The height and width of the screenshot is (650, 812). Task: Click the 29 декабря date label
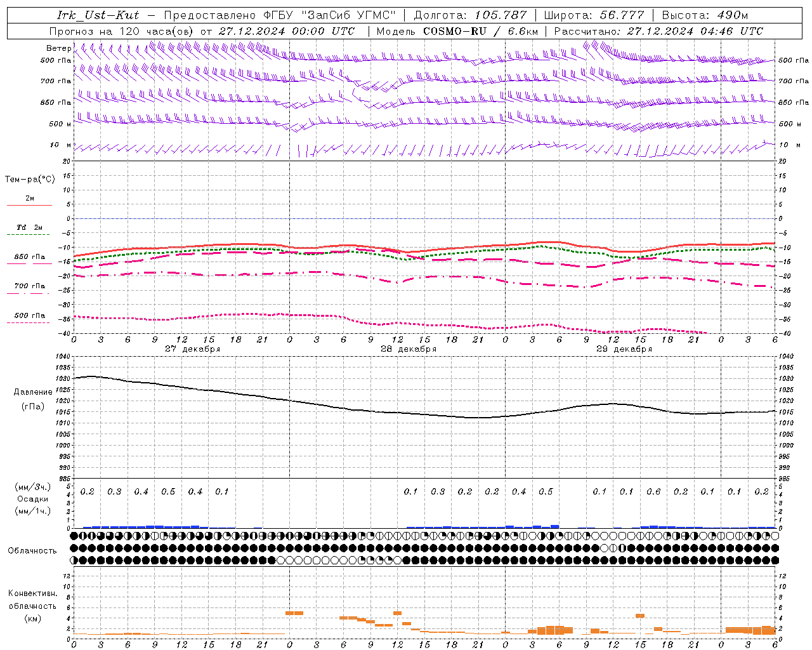tap(624, 349)
